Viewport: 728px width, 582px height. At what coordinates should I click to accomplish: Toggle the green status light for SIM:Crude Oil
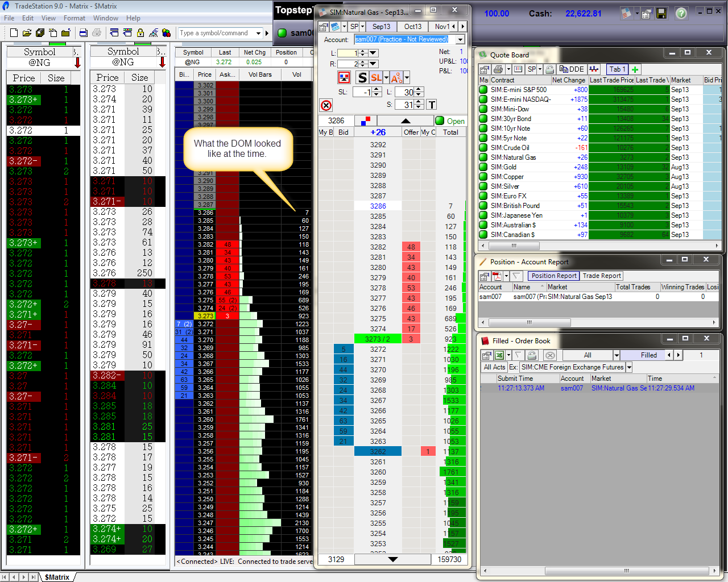click(484, 148)
